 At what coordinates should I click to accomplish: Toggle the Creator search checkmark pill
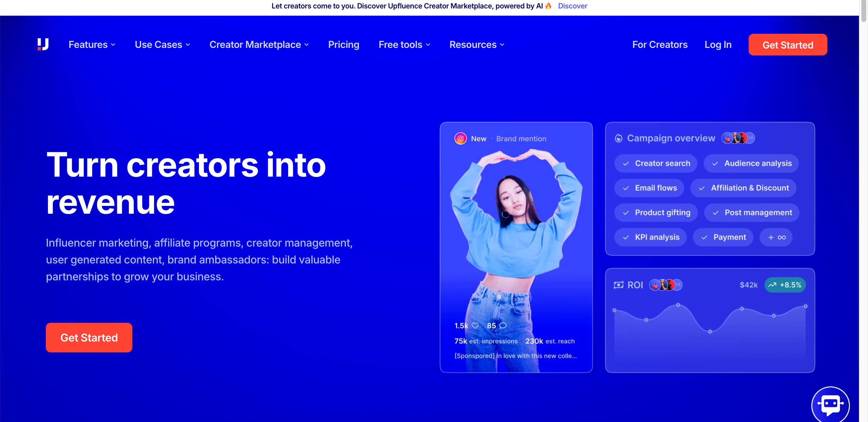tap(656, 163)
